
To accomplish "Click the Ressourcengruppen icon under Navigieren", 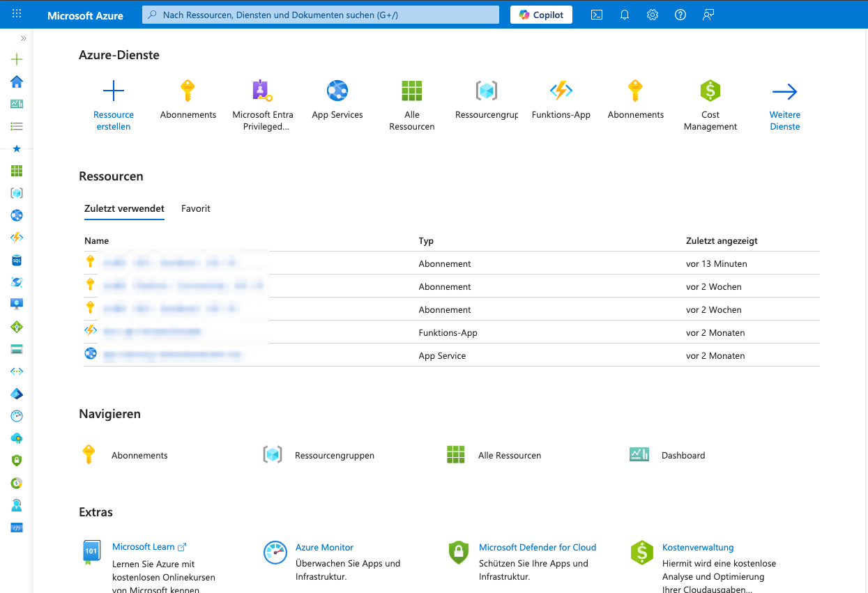I will pos(273,454).
